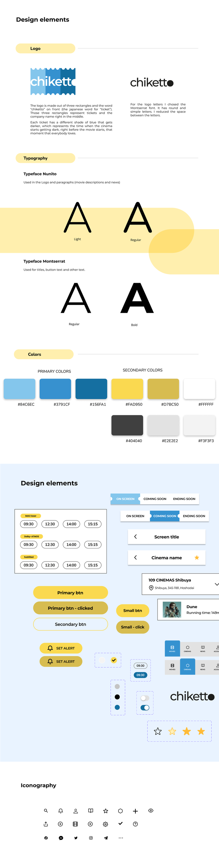
Task: Click the back chevron beside Cinema name
Action: pos(135,557)
